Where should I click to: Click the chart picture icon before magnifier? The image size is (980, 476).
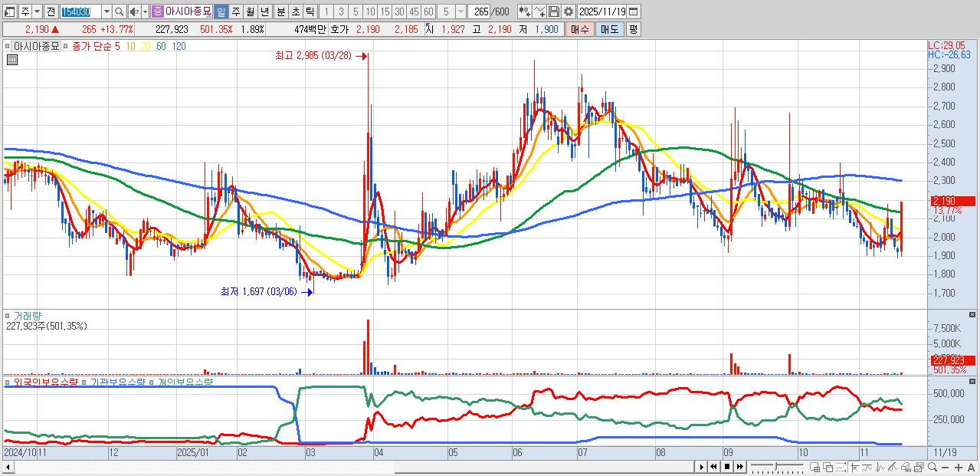[919, 467]
